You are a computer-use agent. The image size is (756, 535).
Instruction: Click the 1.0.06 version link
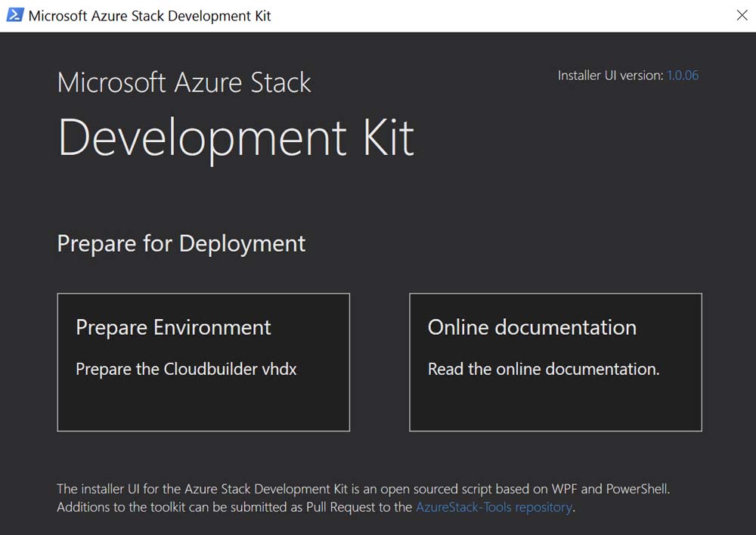click(683, 76)
